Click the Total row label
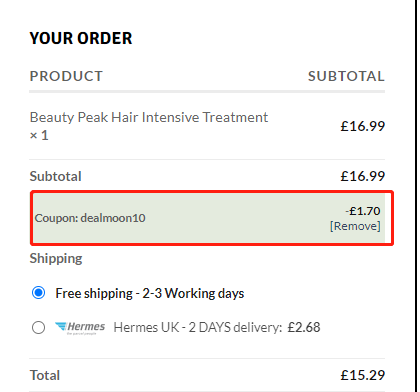Image resolution: width=420 pixels, height=392 pixels. tap(45, 375)
